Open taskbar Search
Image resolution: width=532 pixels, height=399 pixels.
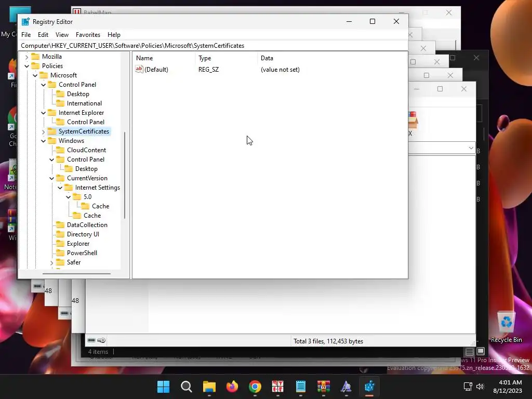click(187, 387)
